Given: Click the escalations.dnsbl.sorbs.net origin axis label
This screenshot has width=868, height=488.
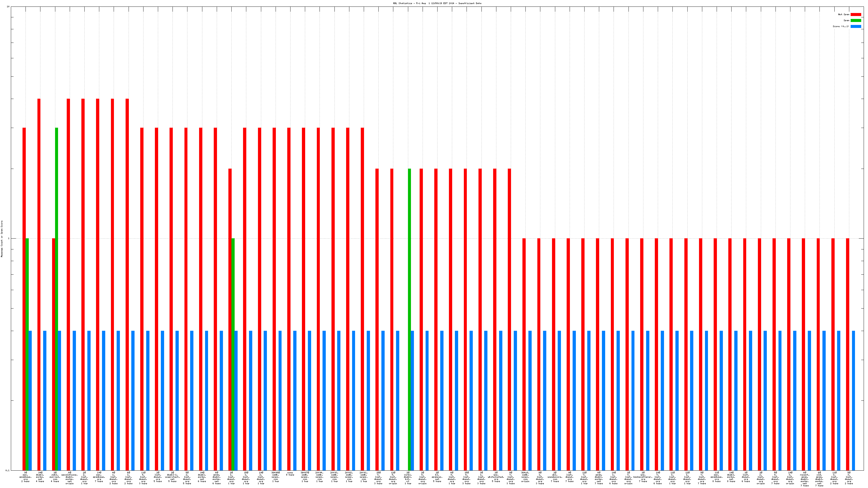Looking at the screenshot, I should point(69,478).
